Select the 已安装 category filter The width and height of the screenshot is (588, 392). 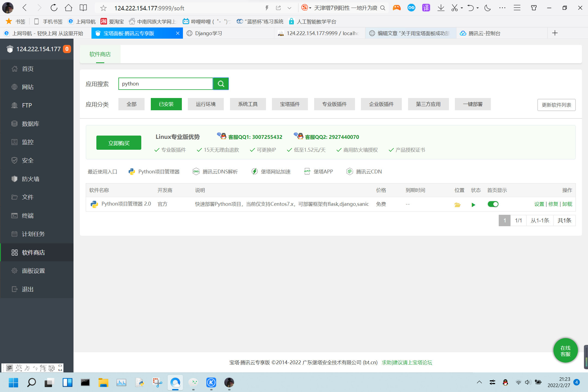click(x=166, y=104)
